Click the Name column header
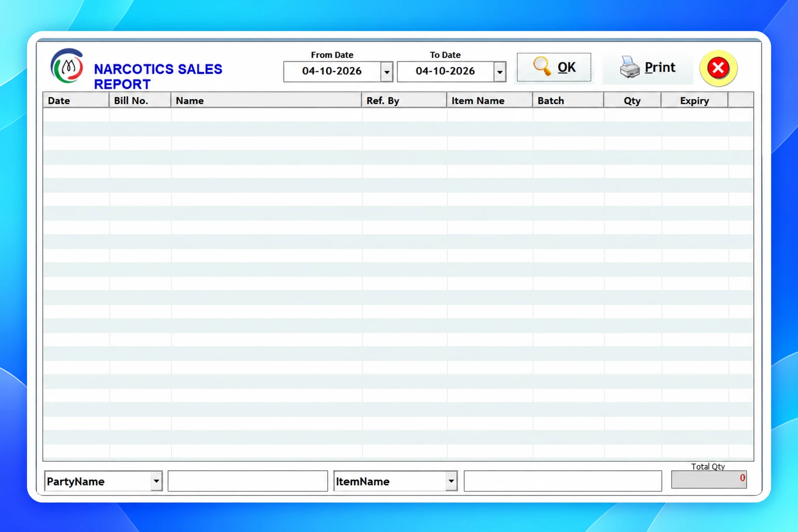Viewport: 798px width, 532px height. (266, 100)
